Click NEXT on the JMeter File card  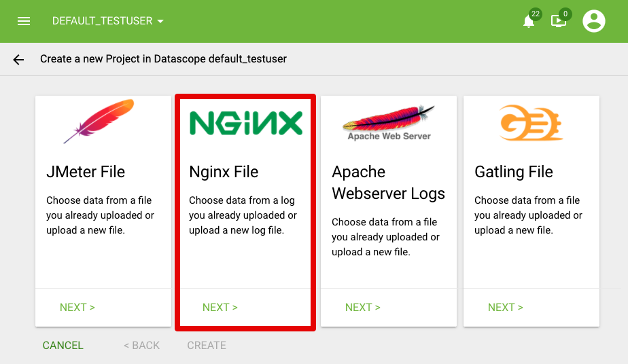(77, 307)
